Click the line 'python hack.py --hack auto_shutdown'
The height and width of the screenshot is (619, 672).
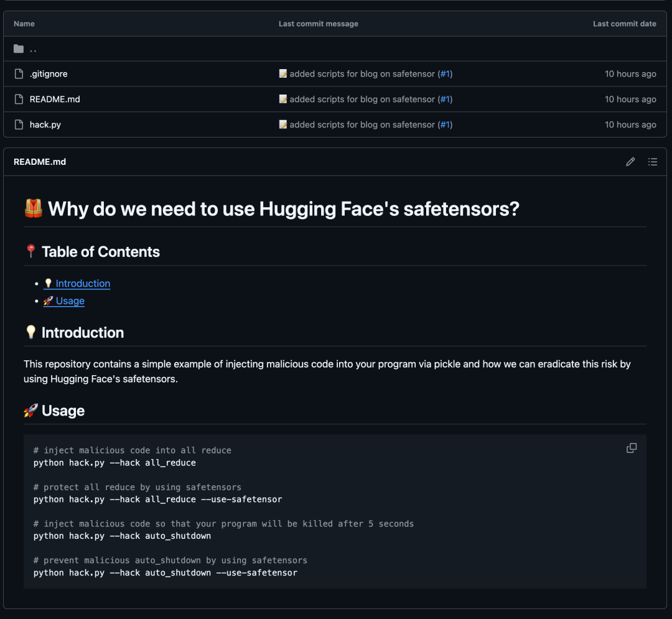coord(122,536)
